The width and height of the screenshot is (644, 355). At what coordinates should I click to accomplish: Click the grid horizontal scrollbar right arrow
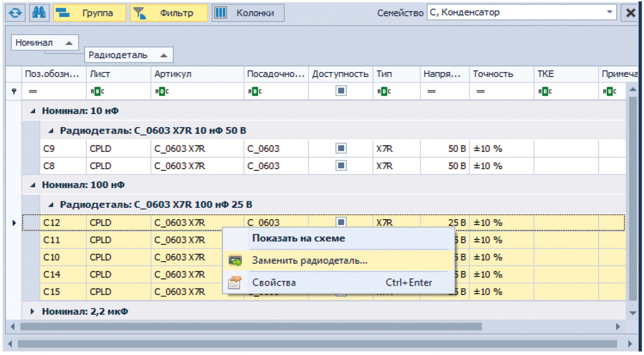[618, 326]
